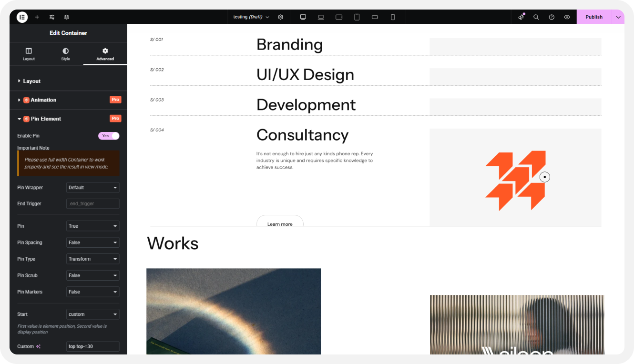
Task: Click the Pro badge next to Pin Element
Action: (115, 118)
